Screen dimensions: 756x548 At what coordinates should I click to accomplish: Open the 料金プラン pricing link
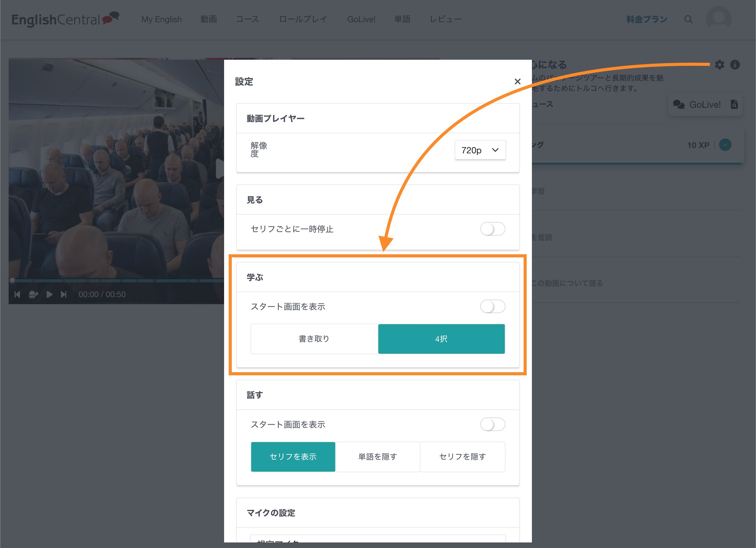(647, 19)
